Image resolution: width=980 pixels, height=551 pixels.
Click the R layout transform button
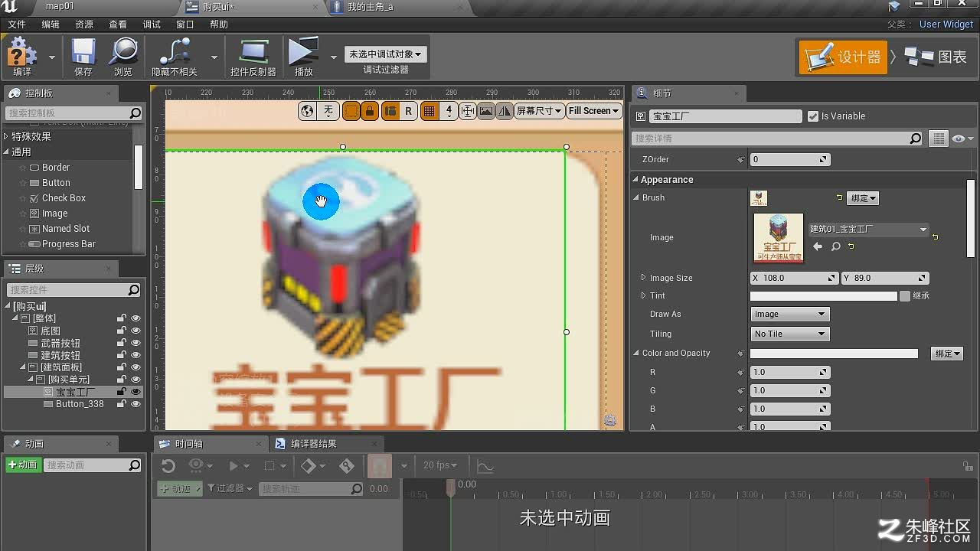point(408,111)
